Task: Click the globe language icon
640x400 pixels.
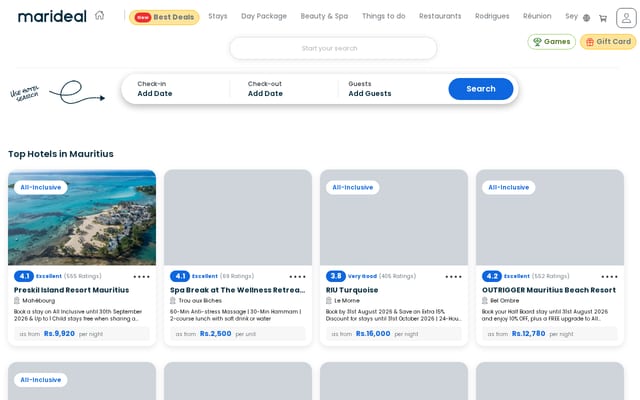Action: pyautogui.click(x=586, y=18)
